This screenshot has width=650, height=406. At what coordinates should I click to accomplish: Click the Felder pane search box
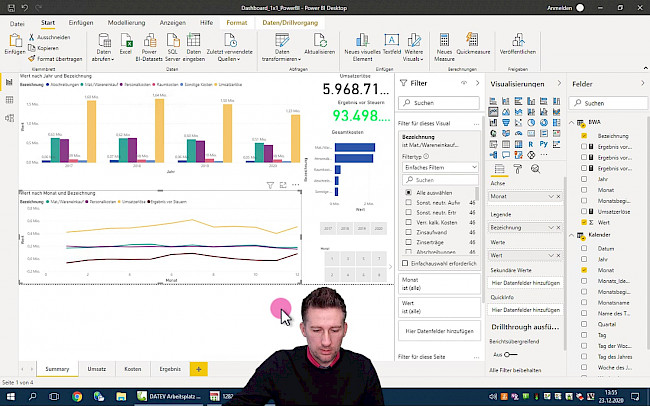pos(607,103)
